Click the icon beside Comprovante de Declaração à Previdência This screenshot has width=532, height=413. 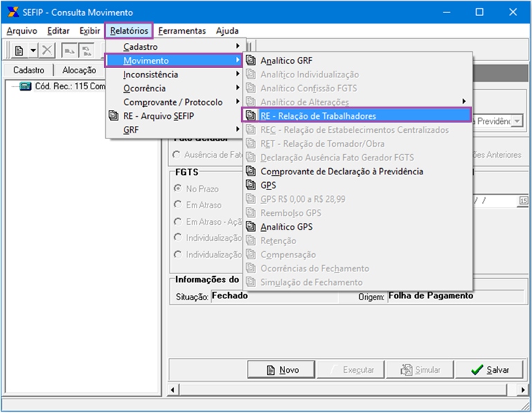point(251,171)
